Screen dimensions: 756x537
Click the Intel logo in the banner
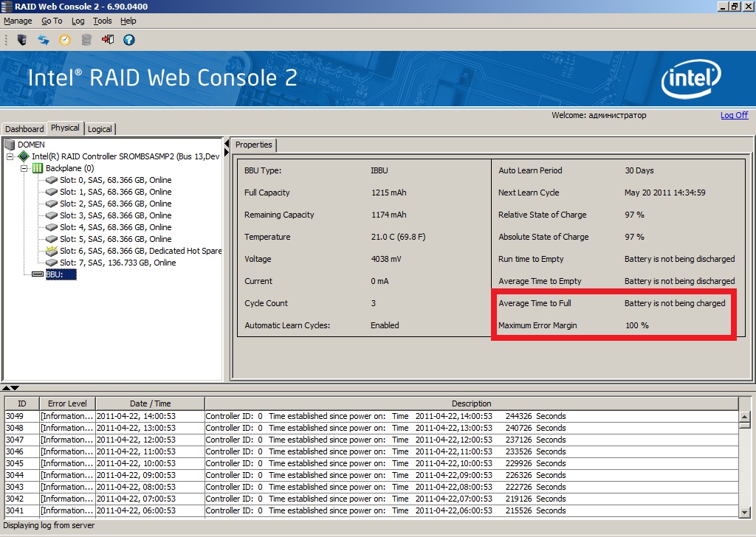[691, 78]
